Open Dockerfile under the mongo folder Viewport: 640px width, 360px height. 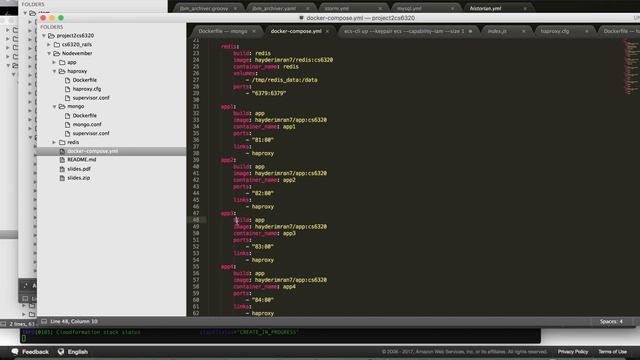pyautogui.click(x=84, y=116)
